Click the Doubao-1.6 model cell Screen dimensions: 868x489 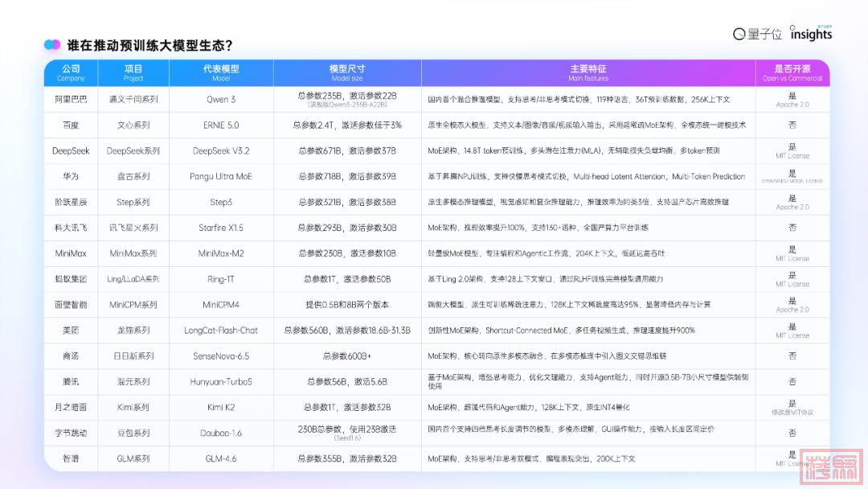point(221,433)
